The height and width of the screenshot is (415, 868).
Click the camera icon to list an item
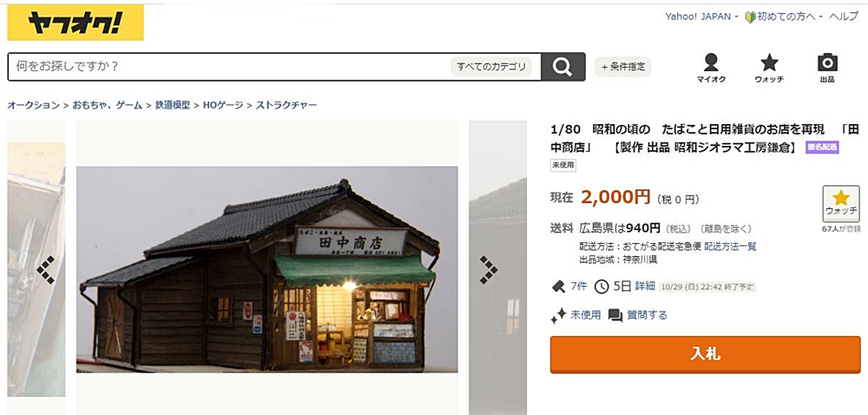click(827, 63)
